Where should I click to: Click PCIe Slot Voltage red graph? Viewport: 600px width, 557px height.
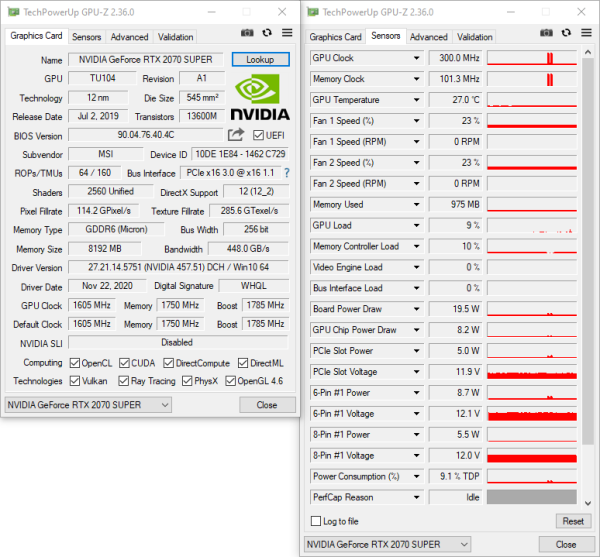coord(532,372)
